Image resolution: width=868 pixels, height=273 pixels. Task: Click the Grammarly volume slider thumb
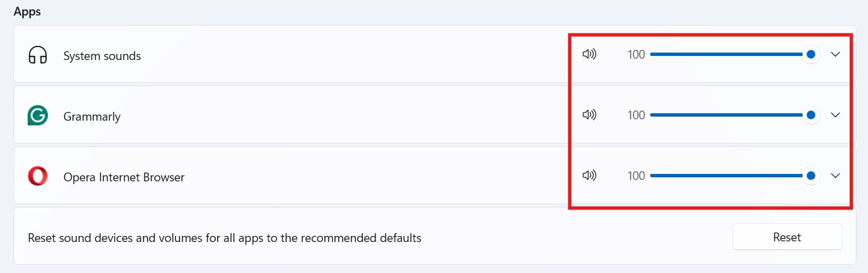811,115
